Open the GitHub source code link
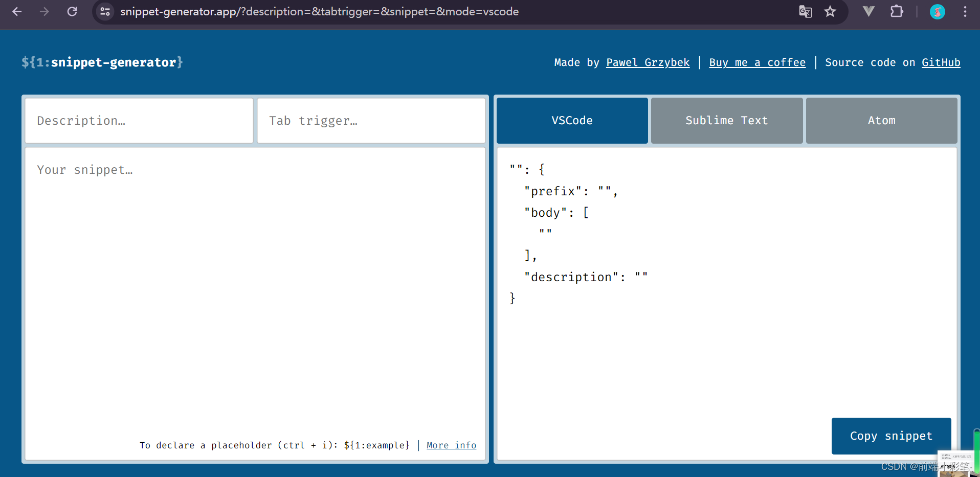Viewport: 980px width, 477px height. pyautogui.click(x=941, y=62)
